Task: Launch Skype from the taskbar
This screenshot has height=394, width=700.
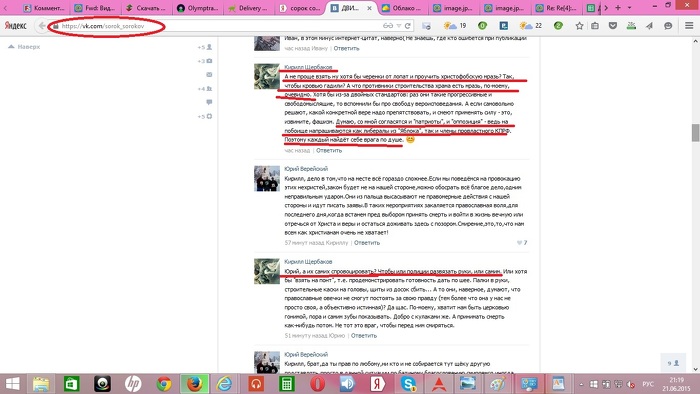Action: (x=408, y=384)
